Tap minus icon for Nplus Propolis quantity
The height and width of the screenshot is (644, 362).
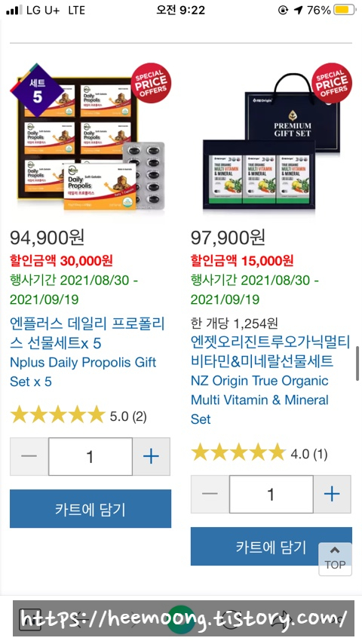(29, 456)
